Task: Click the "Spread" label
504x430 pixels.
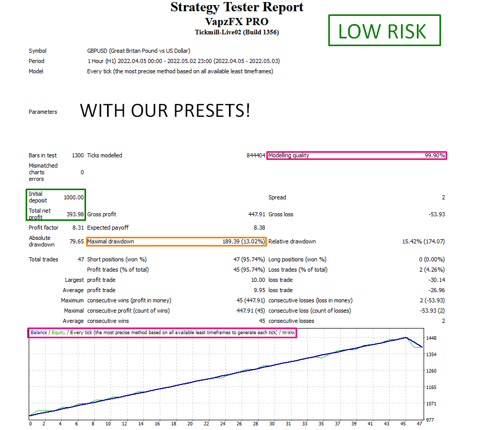Action: (x=277, y=197)
